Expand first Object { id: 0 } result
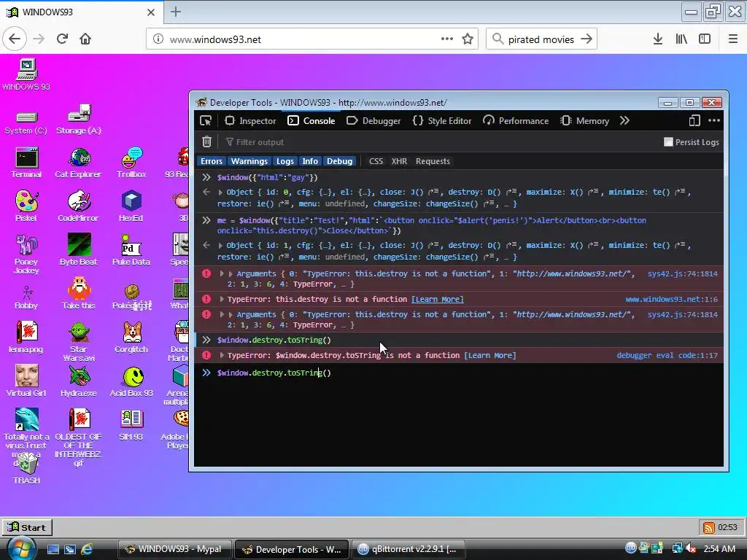The width and height of the screenshot is (747, 560). tap(220, 192)
